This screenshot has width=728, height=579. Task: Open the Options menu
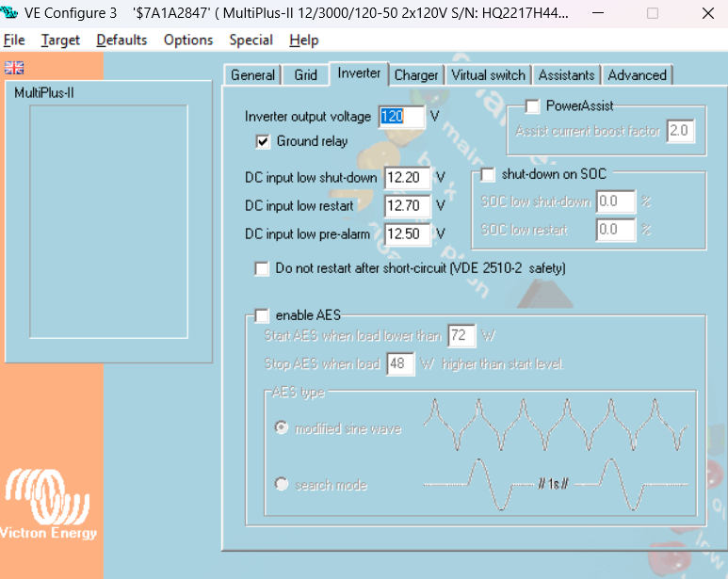[188, 40]
